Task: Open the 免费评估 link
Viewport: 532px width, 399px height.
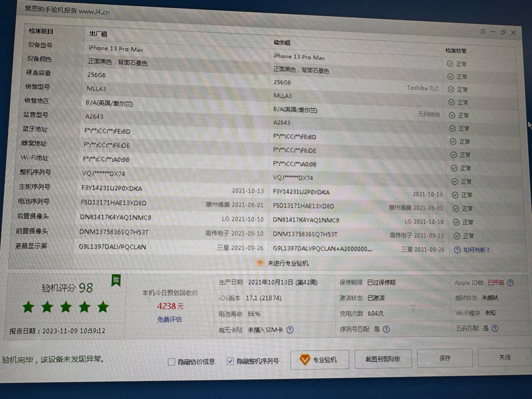Action: (x=170, y=319)
